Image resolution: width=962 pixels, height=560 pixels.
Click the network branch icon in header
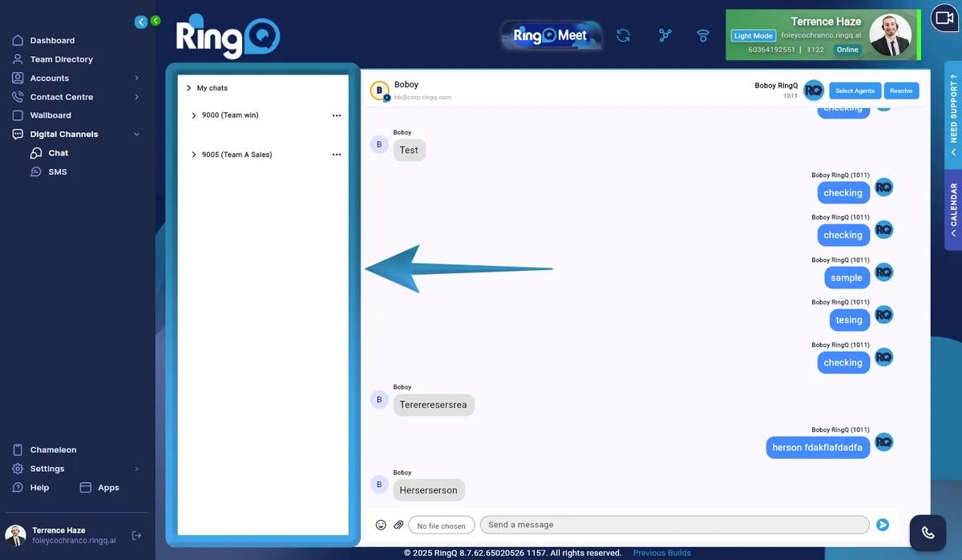point(665,35)
